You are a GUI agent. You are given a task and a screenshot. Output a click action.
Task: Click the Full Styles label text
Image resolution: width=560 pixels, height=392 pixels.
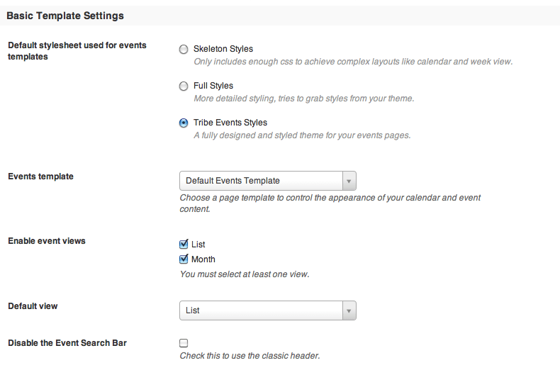click(x=213, y=86)
